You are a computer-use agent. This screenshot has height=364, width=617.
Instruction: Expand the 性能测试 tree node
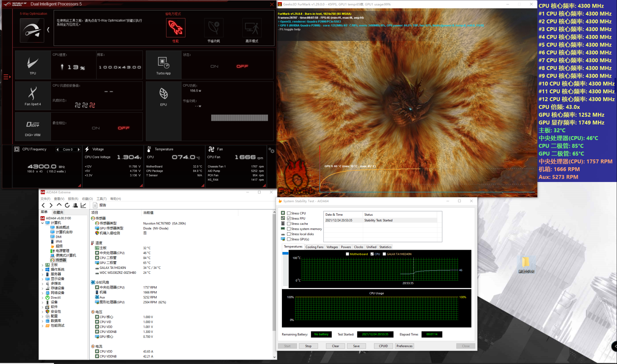[42, 326]
